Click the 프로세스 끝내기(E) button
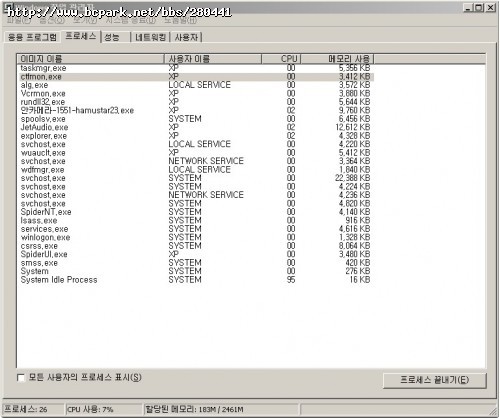 pos(434,380)
